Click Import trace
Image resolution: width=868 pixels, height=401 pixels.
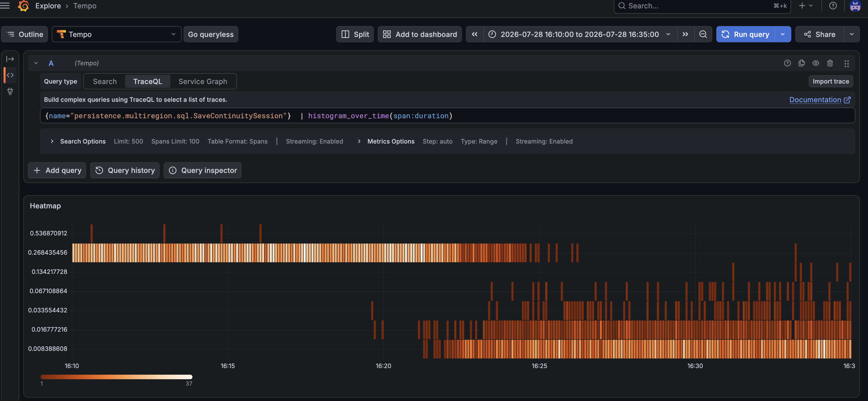coord(831,81)
